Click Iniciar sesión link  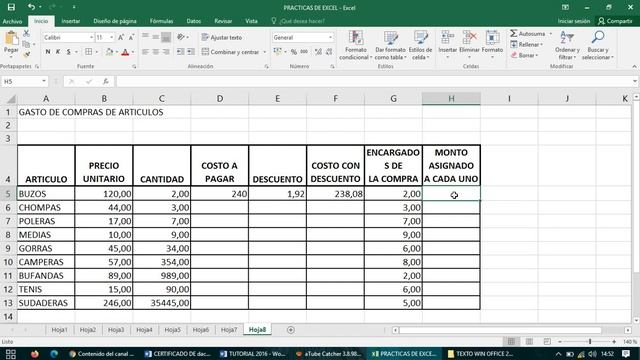coord(574,21)
